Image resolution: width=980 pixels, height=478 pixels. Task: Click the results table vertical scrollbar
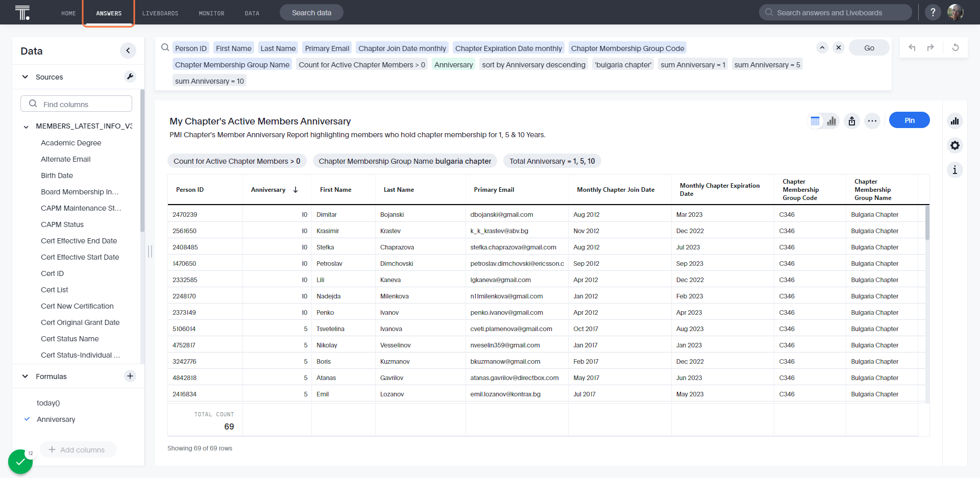(x=927, y=223)
